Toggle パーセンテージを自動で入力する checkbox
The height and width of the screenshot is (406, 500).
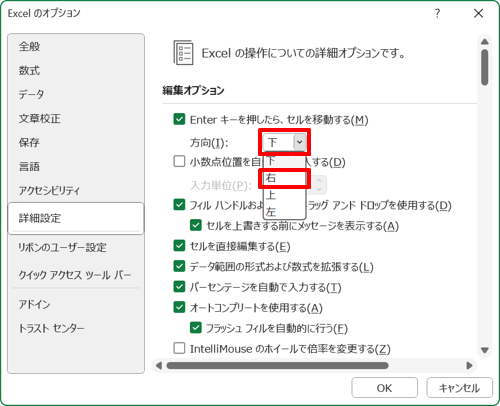click(179, 287)
